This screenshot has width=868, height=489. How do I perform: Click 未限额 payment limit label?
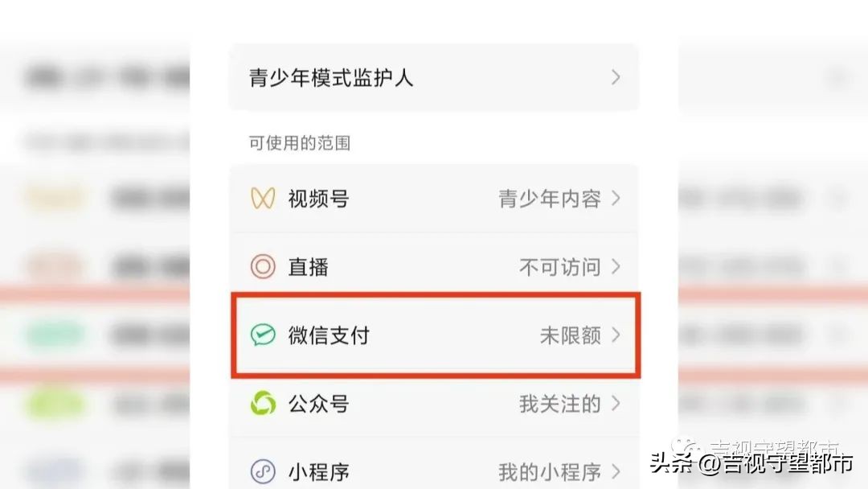[x=571, y=335]
